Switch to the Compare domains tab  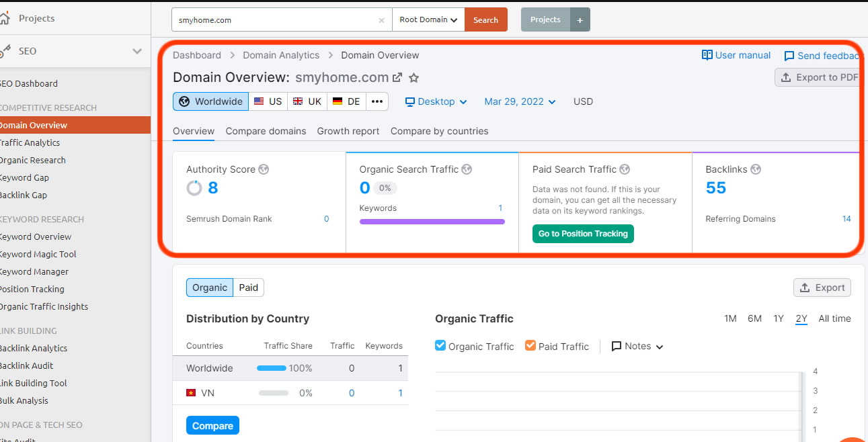[266, 131]
